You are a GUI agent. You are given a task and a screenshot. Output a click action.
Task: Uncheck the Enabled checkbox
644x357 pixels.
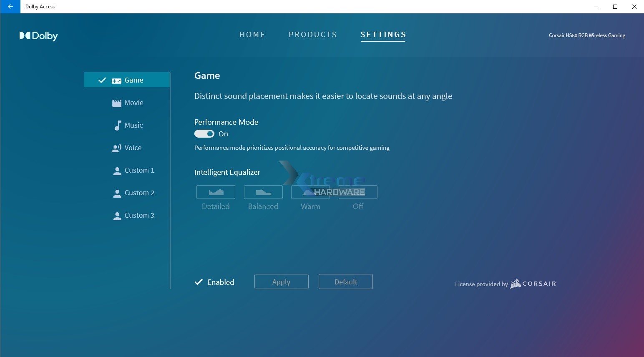coord(199,282)
